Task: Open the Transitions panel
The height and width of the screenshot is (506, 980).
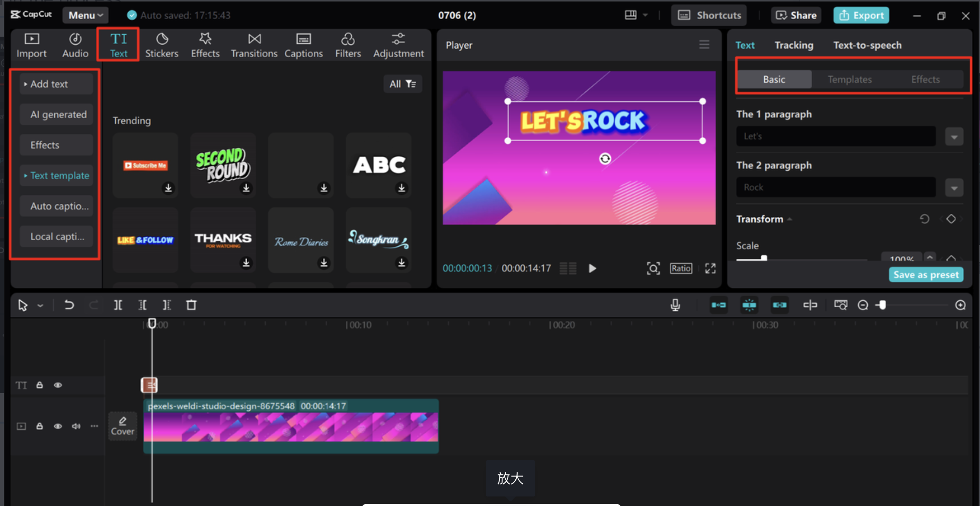Action: tap(254, 45)
